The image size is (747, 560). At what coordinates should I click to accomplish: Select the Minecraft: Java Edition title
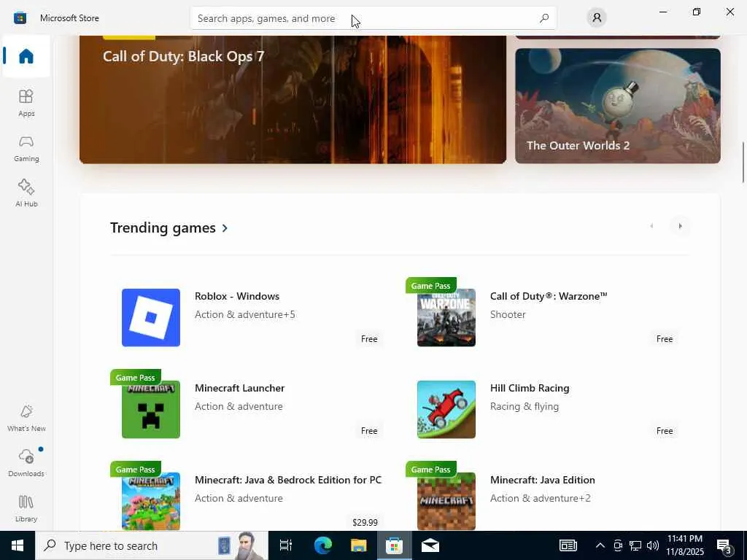click(543, 480)
